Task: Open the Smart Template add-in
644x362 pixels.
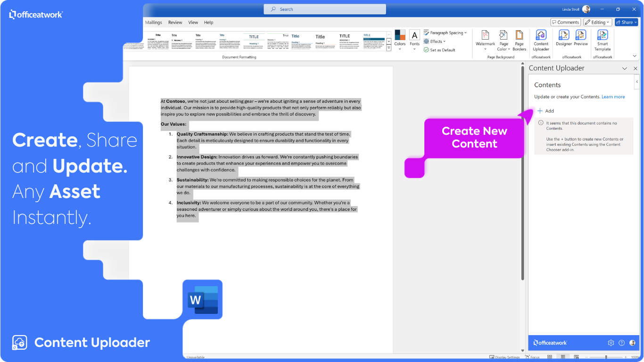Action: tap(603, 41)
